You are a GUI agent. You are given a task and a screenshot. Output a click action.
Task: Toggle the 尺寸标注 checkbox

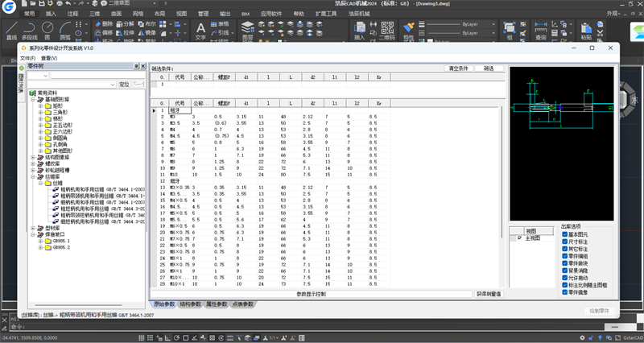click(x=566, y=242)
